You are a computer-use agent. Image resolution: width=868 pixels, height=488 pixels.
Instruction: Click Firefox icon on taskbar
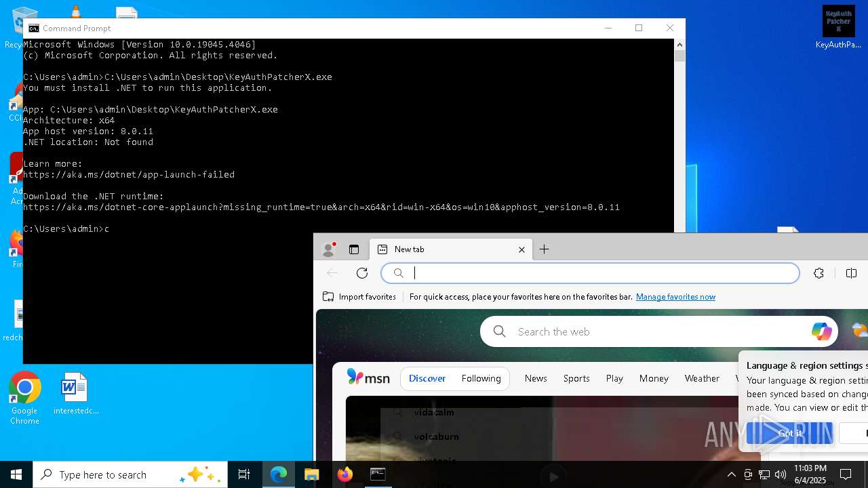pyautogui.click(x=344, y=474)
